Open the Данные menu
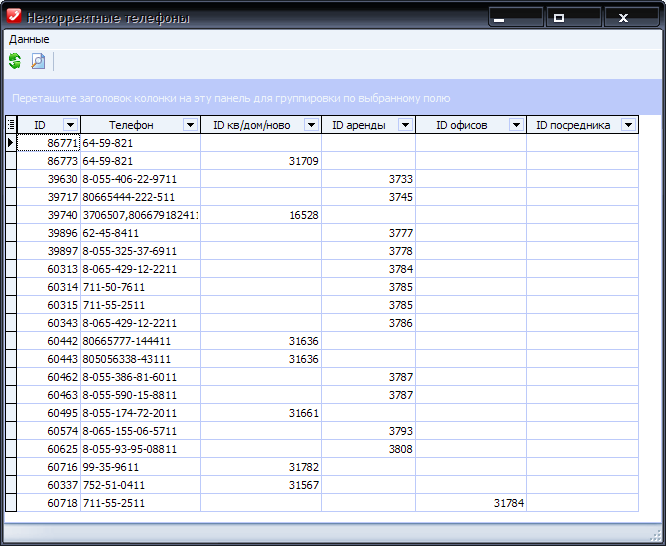 pyautogui.click(x=29, y=39)
